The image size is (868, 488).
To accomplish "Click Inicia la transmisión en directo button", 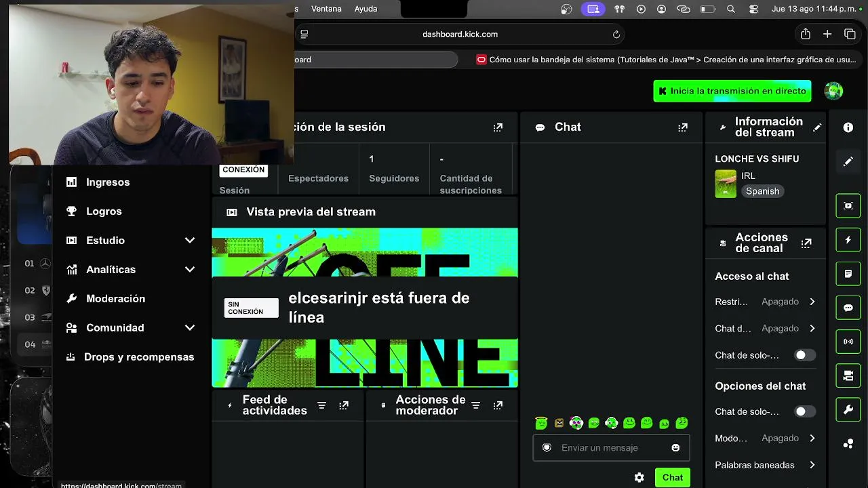I will [x=732, y=91].
